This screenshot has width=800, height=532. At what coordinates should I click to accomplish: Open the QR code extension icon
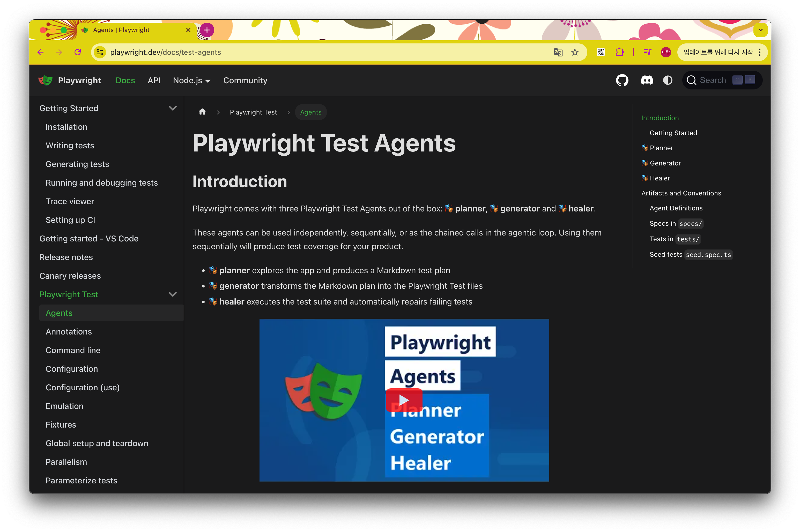pos(600,52)
